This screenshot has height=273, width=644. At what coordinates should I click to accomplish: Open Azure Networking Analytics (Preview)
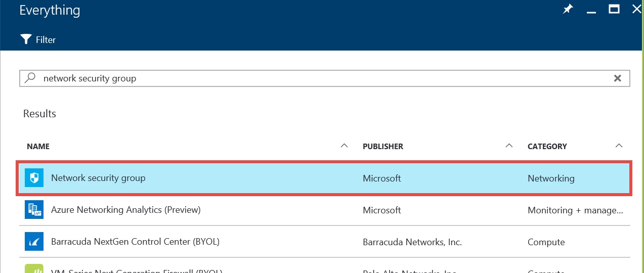coord(126,210)
